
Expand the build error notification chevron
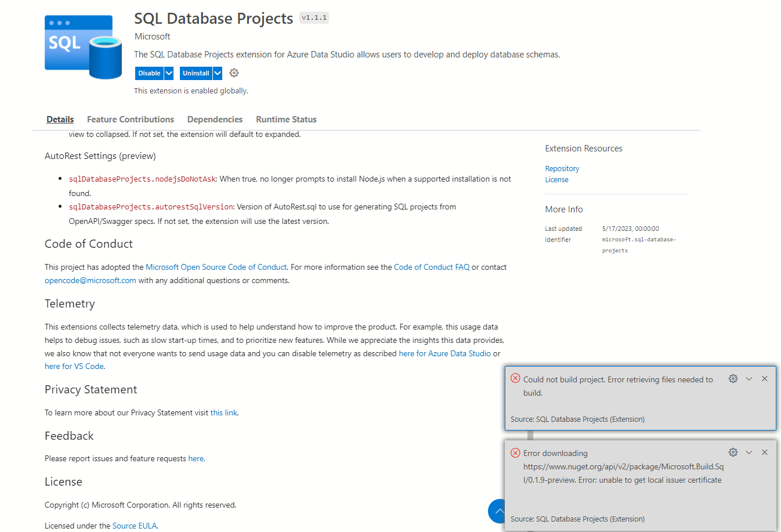(749, 378)
